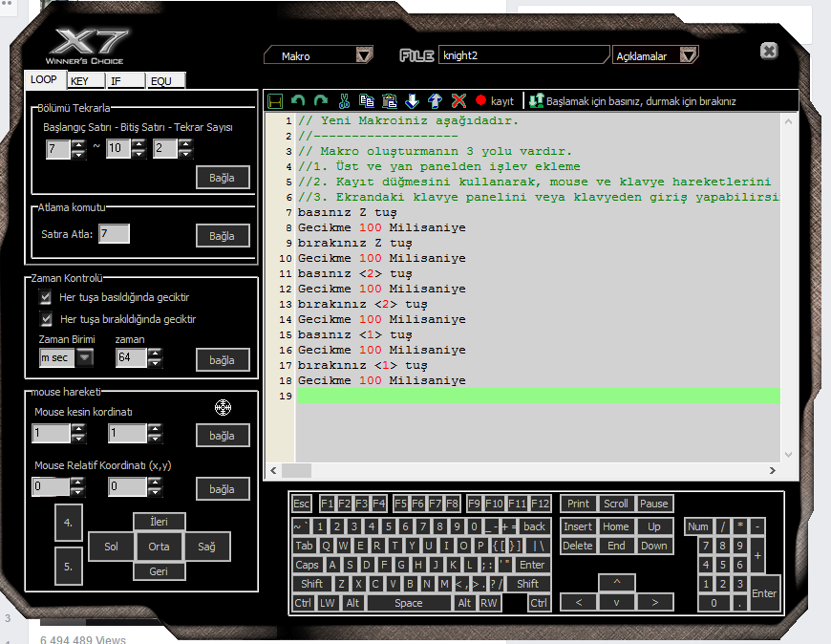Viewport: 831px width, 644px height.
Task: Click the numpad Enter key
Action: point(764,593)
